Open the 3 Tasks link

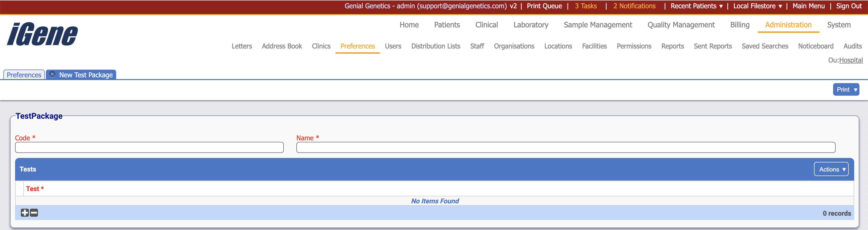586,6
